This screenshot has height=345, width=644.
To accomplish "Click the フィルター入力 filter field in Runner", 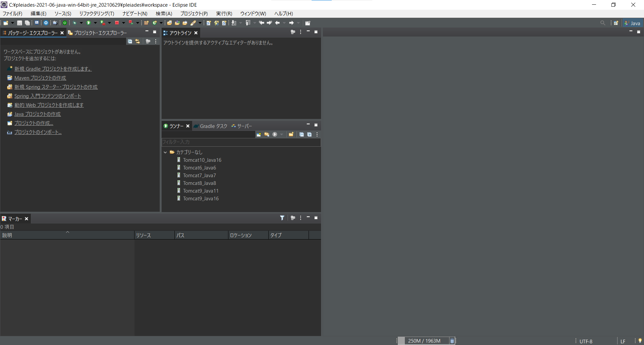I will point(241,142).
